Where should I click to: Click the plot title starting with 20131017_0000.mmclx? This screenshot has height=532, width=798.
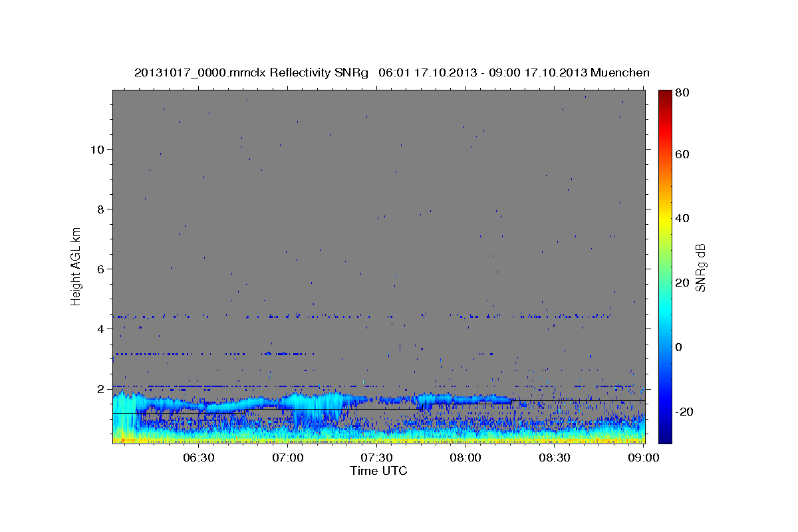(392, 72)
